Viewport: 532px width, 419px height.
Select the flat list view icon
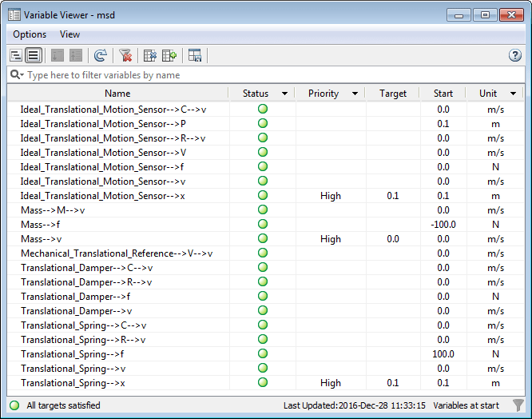coord(34,55)
